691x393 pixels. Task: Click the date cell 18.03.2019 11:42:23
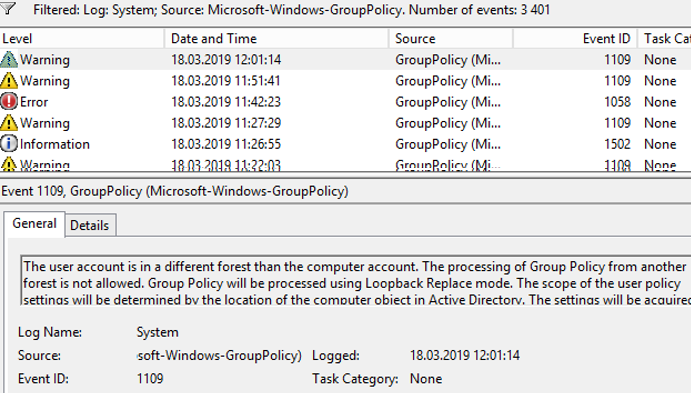tap(226, 102)
